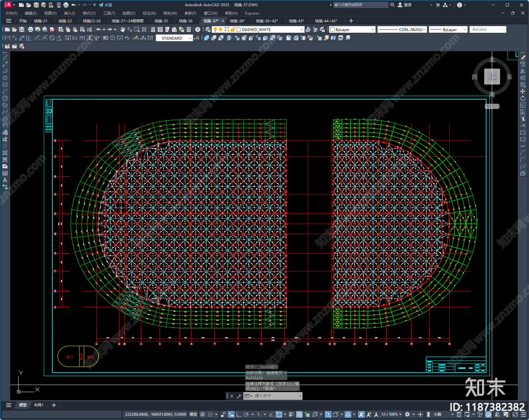Image resolution: width=529 pixels, height=420 pixels.
Task: Click the search keyword input box
Action: pyautogui.click(x=361, y=5)
